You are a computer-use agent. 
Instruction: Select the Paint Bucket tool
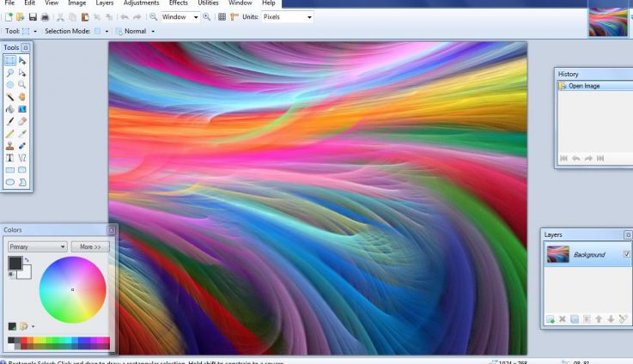10,109
